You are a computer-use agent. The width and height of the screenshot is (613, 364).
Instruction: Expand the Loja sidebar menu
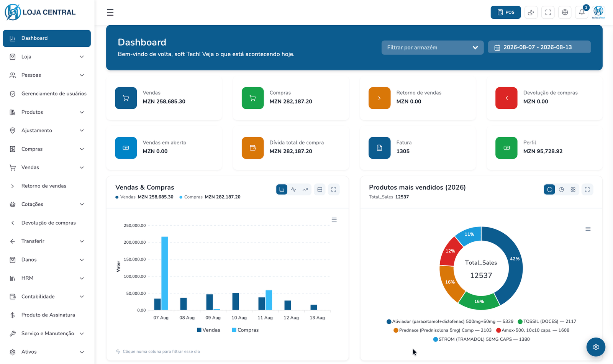pos(47,57)
